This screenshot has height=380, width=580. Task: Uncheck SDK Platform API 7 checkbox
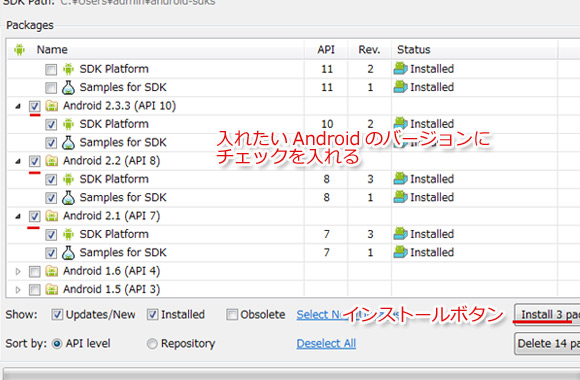[51, 235]
